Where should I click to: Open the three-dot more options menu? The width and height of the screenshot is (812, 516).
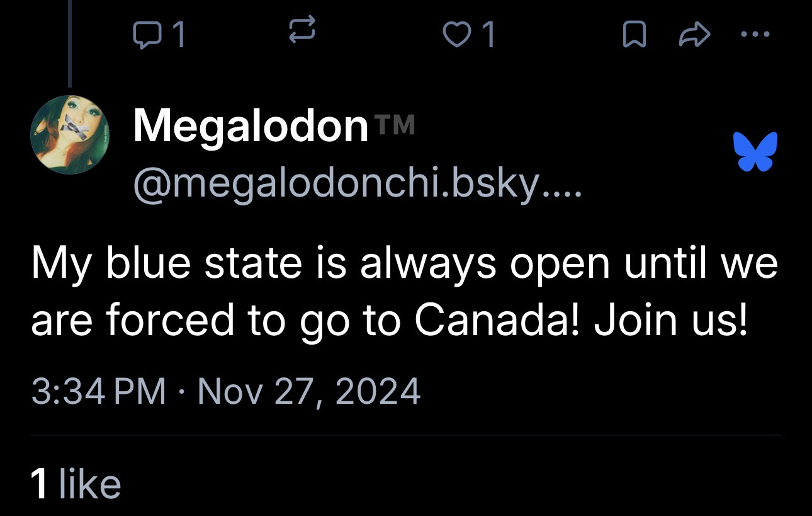click(x=755, y=35)
